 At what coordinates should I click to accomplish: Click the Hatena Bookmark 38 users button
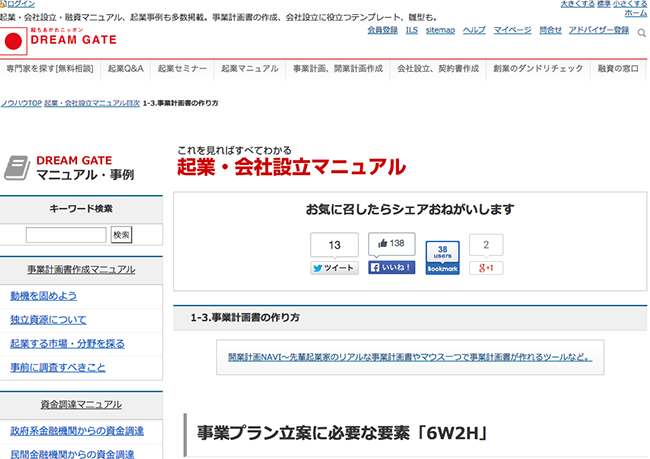click(x=443, y=258)
